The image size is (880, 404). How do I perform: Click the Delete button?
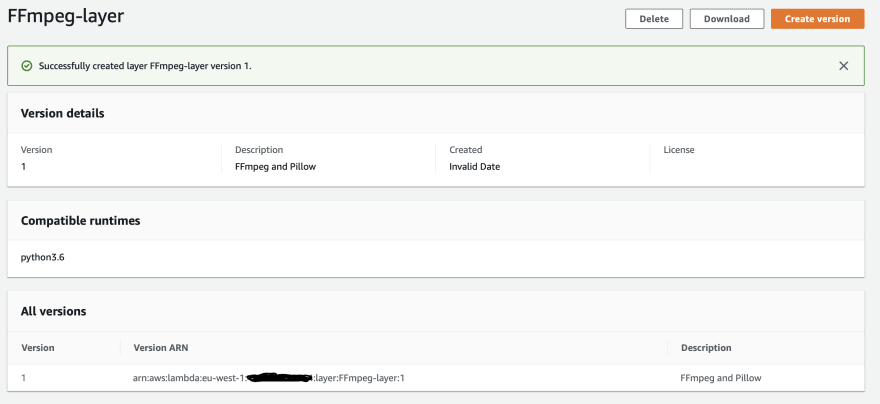(654, 19)
